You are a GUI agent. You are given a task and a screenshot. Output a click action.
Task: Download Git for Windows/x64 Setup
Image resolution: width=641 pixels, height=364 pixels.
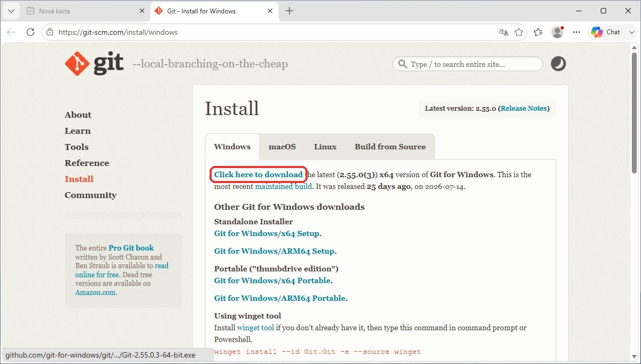click(x=266, y=234)
